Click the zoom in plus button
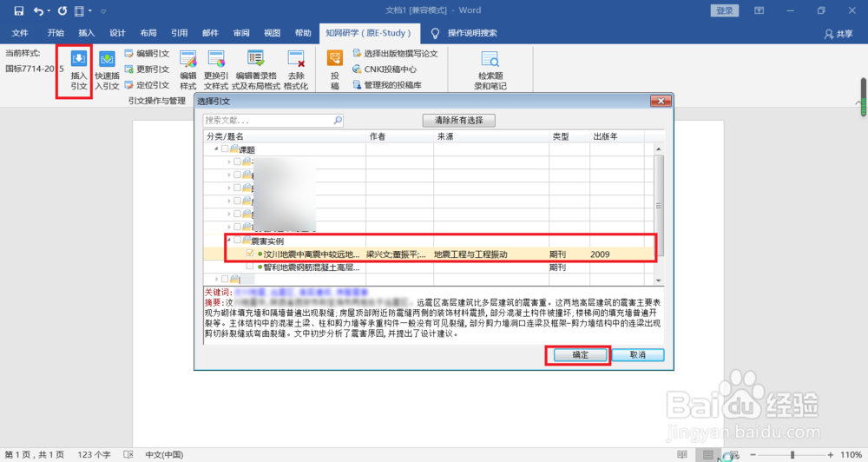The width and height of the screenshot is (868, 462). pyautogui.click(x=831, y=455)
